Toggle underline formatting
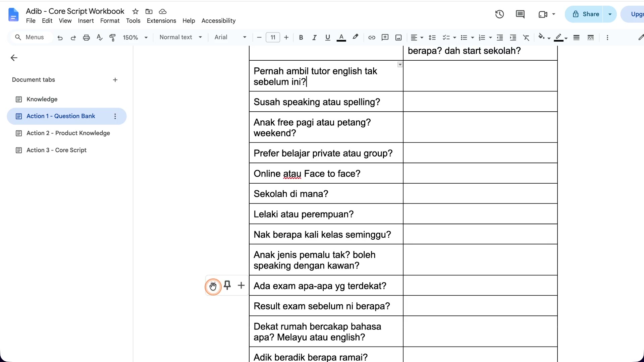 click(328, 38)
